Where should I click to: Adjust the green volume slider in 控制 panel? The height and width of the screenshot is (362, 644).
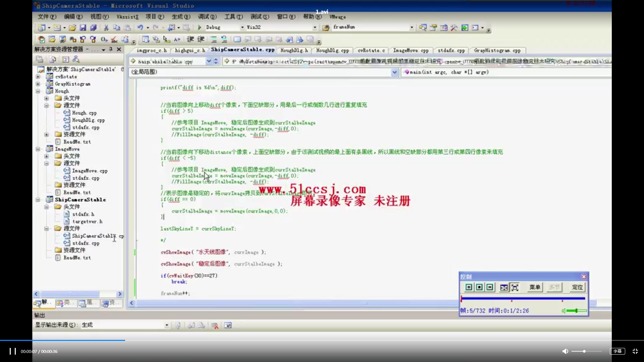[577, 311]
